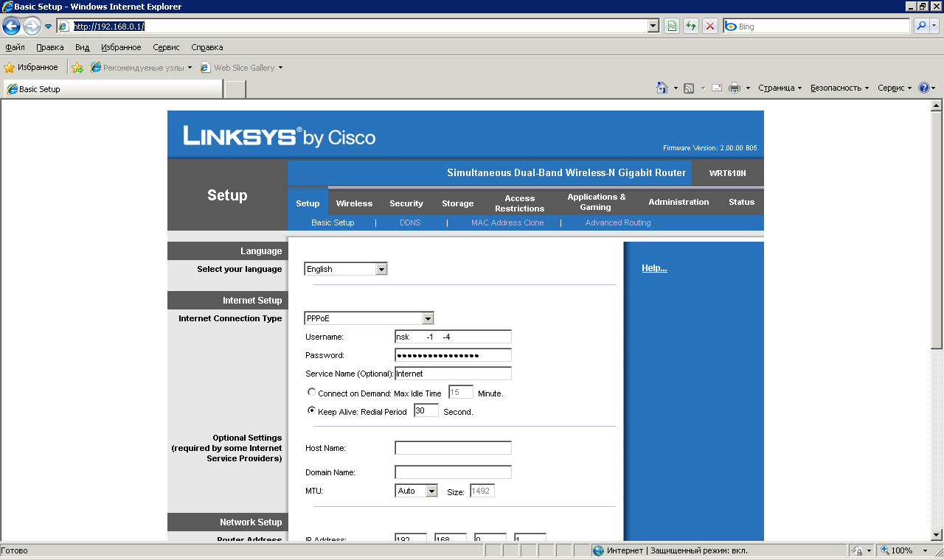Open the Administration tab
Image resolution: width=944 pixels, height=560 pixels.
678,202
